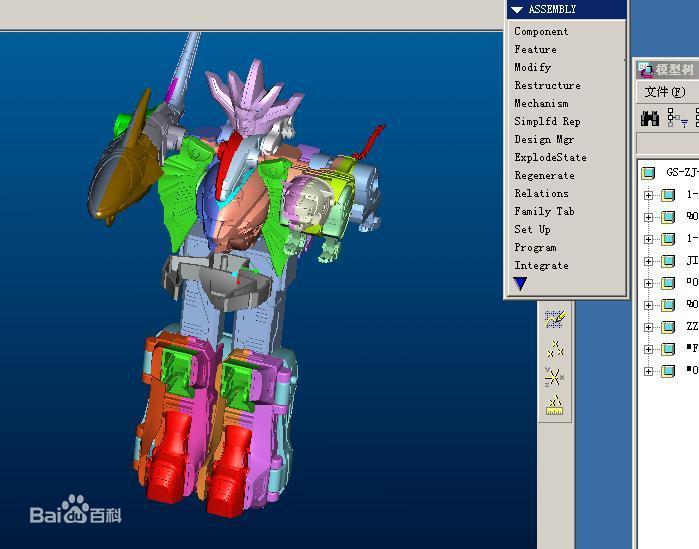Select Feature in the ASSEMBLY menu
Viewport: 699px width, 549px height.
(535, 49)
